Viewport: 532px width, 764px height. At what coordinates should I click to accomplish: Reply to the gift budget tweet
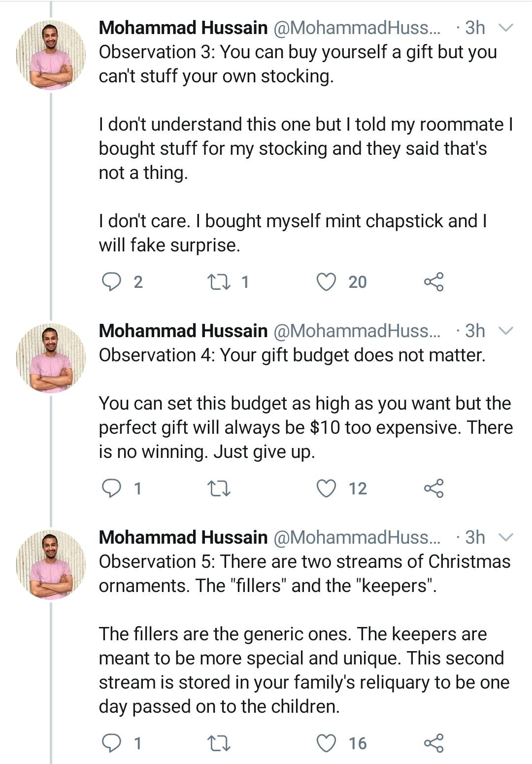(111, 488)
